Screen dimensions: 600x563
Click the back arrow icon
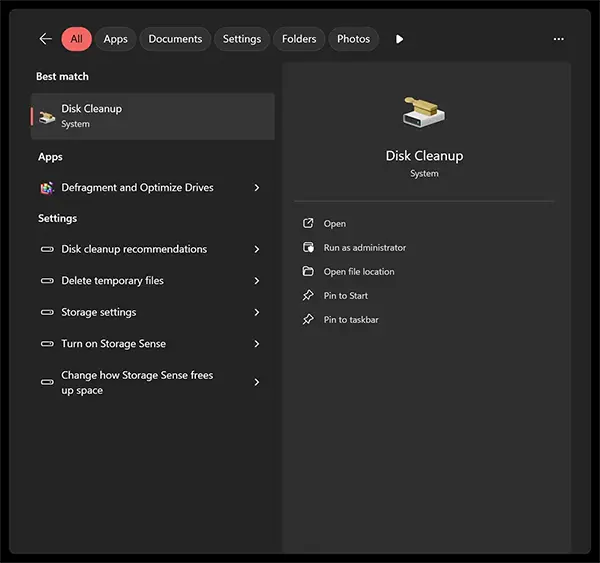[x=45, y=39]
